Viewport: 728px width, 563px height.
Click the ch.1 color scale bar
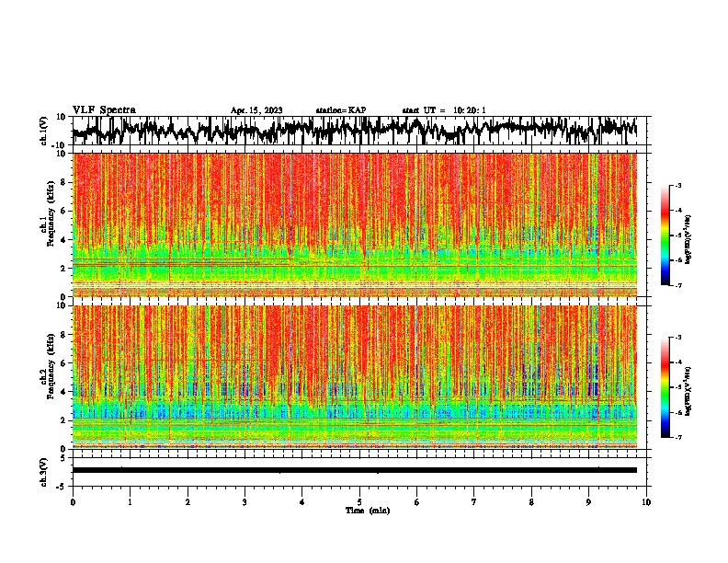pos(665,235)
